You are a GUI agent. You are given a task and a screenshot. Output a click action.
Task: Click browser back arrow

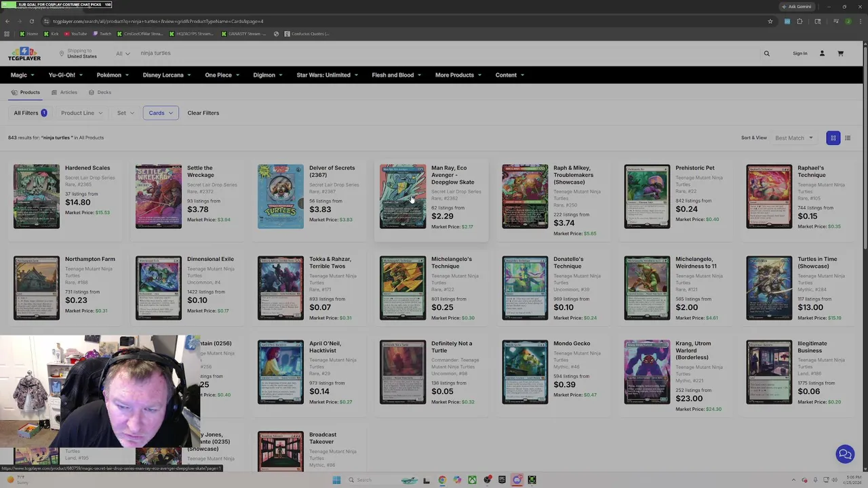[7, 21]
